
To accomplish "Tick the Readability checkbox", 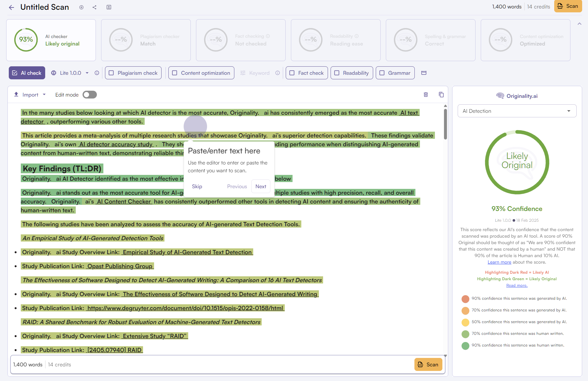I will (x=337, y=73).
